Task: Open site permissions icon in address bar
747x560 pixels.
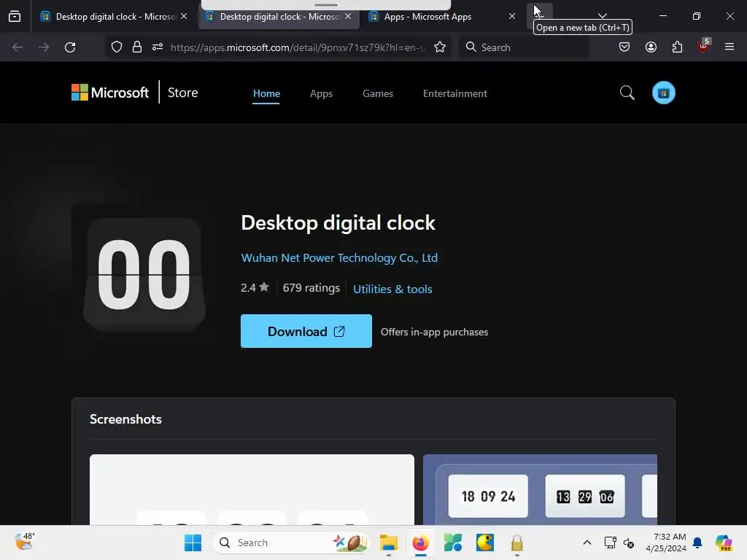Action: point(158,47)
